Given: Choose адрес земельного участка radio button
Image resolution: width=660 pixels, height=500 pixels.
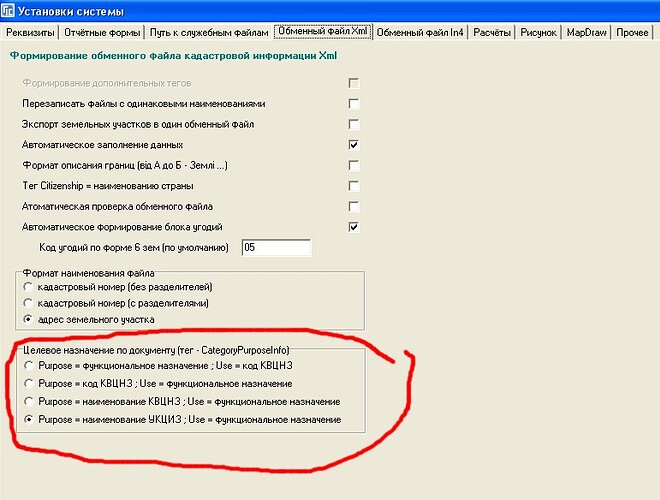Looking at the screenshot, I should pos(28,319).
